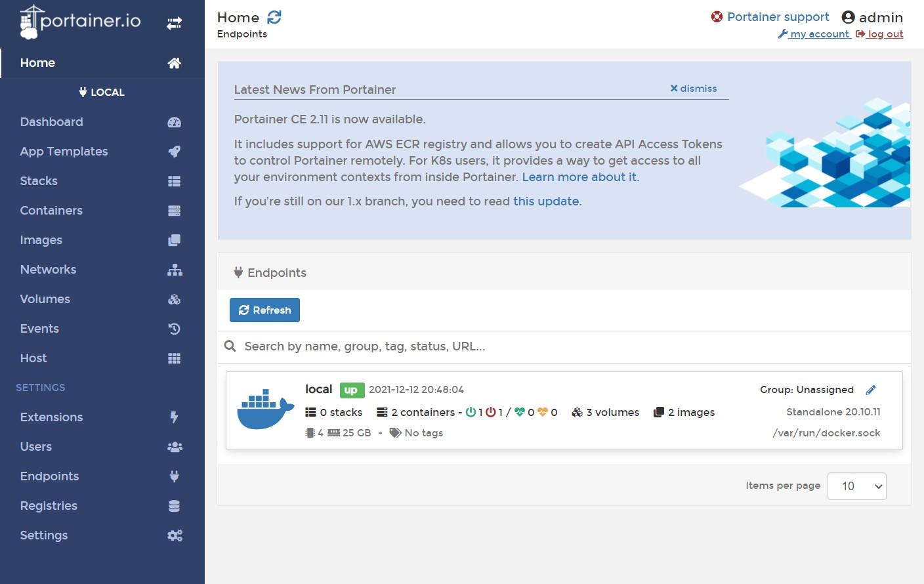
Task: Click the Containers server icon
Action: click(x=174, y=211)
